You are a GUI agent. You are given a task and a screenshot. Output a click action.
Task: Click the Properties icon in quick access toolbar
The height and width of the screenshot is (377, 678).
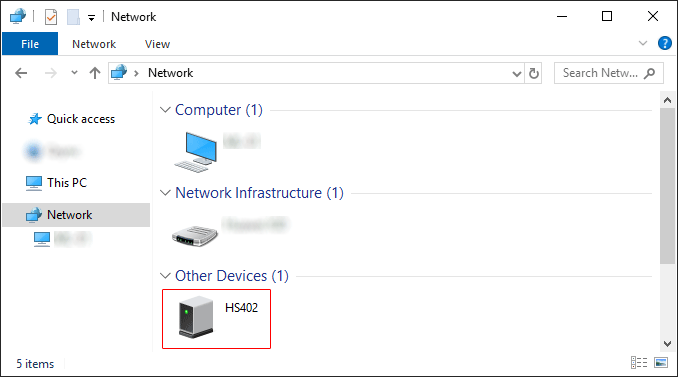pyautogui.click(x=51, y=17)
